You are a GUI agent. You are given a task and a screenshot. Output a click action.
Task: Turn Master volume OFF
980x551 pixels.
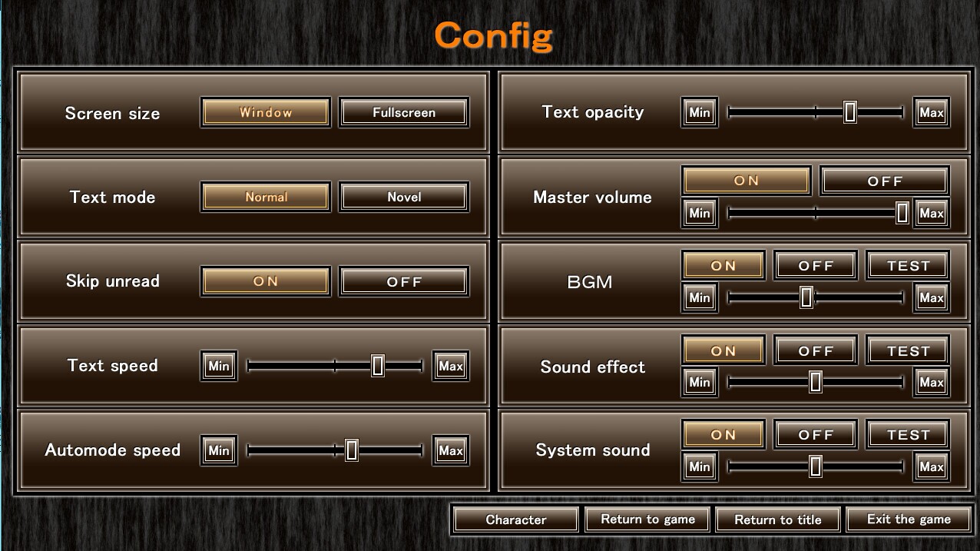[x=885, y=181]
